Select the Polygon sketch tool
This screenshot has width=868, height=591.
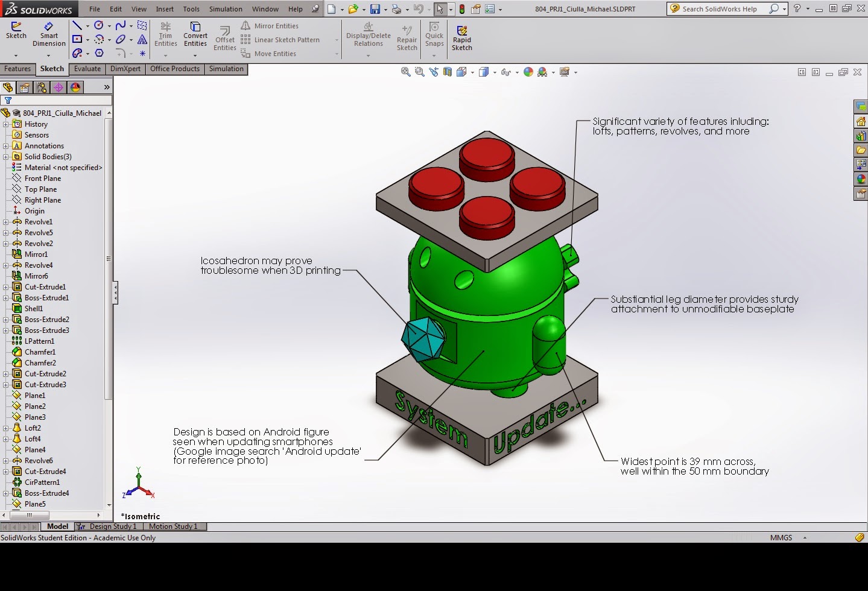point(99,53)
